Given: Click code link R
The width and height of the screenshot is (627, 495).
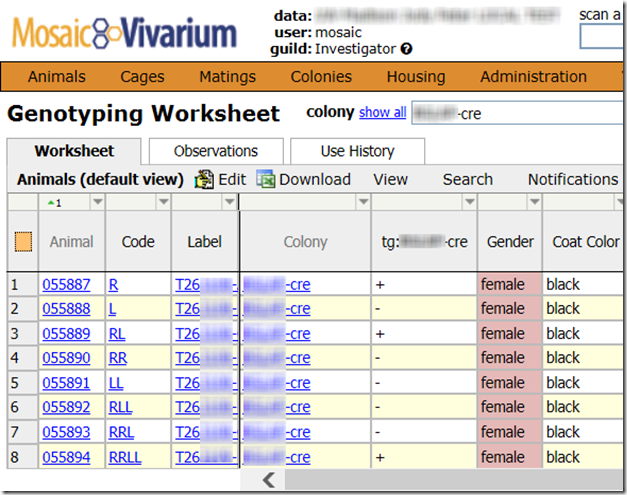Looking at the screenshot, I should (x=114, y=285).
